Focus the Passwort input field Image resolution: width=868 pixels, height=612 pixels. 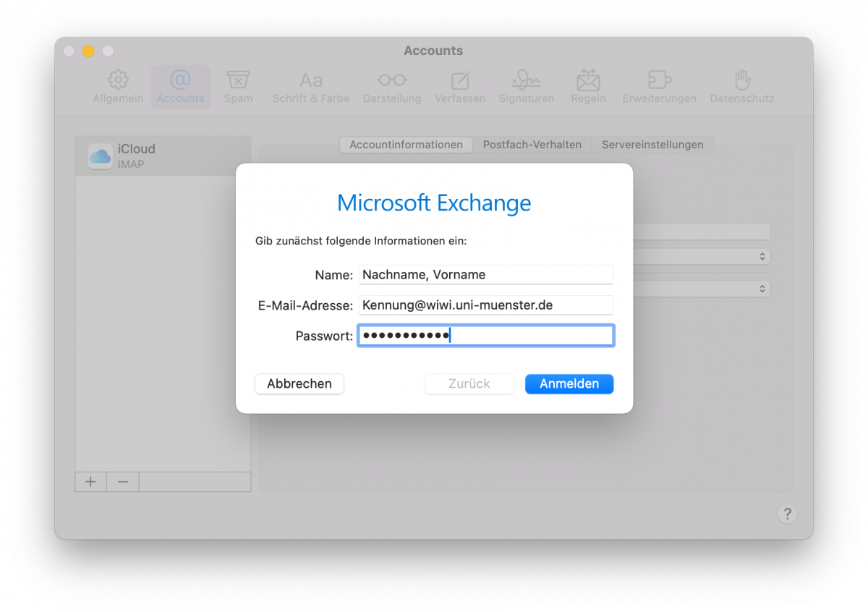(x=486, y=336)
